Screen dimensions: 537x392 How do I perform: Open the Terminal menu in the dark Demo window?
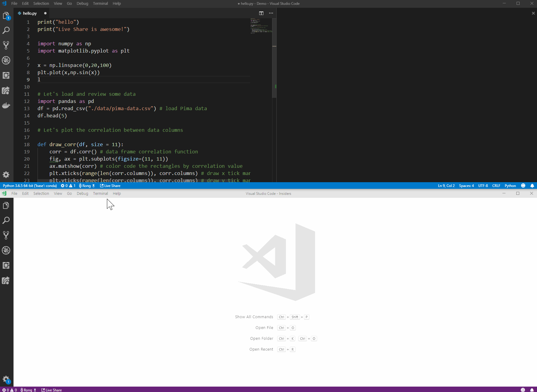tap(100, 4)
